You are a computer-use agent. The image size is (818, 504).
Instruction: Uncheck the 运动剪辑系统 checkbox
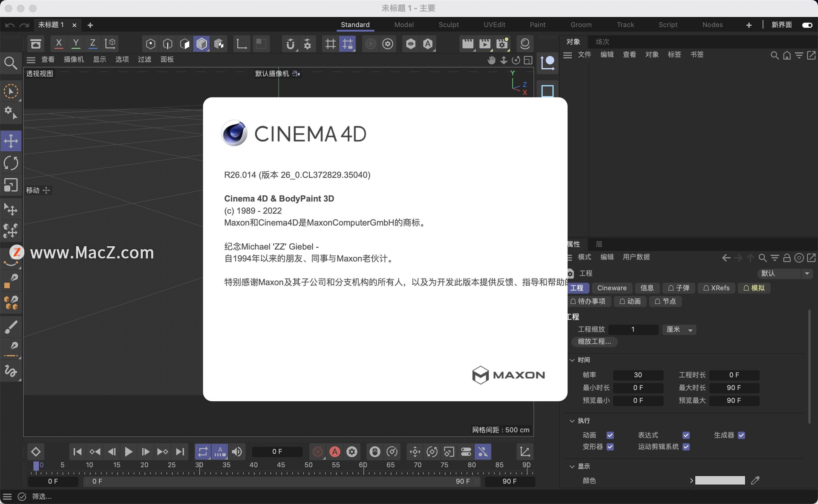(x=686, y=446)
